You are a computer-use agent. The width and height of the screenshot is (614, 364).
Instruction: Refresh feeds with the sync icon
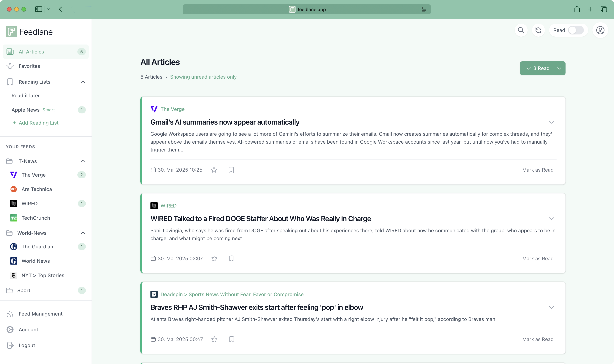pos(538,30)
